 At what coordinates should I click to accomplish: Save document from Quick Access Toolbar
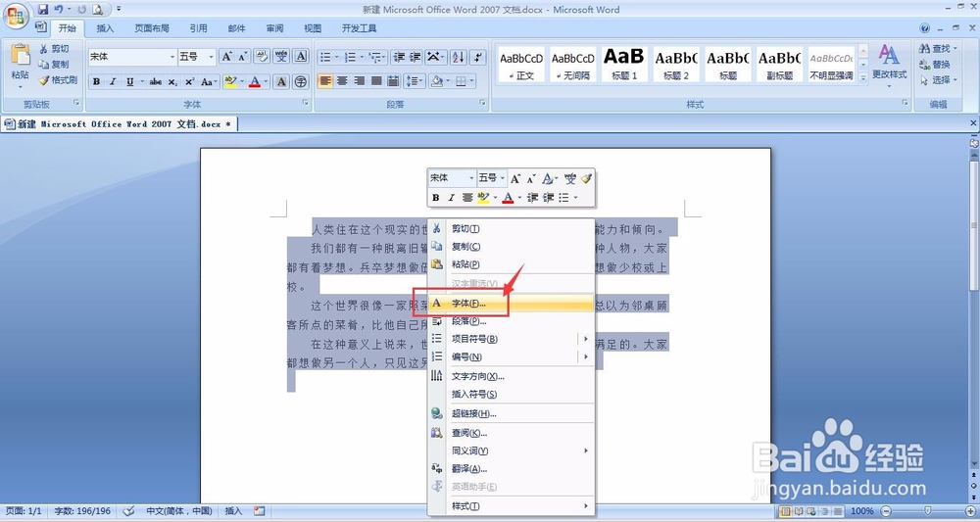[x=42, y=10]
